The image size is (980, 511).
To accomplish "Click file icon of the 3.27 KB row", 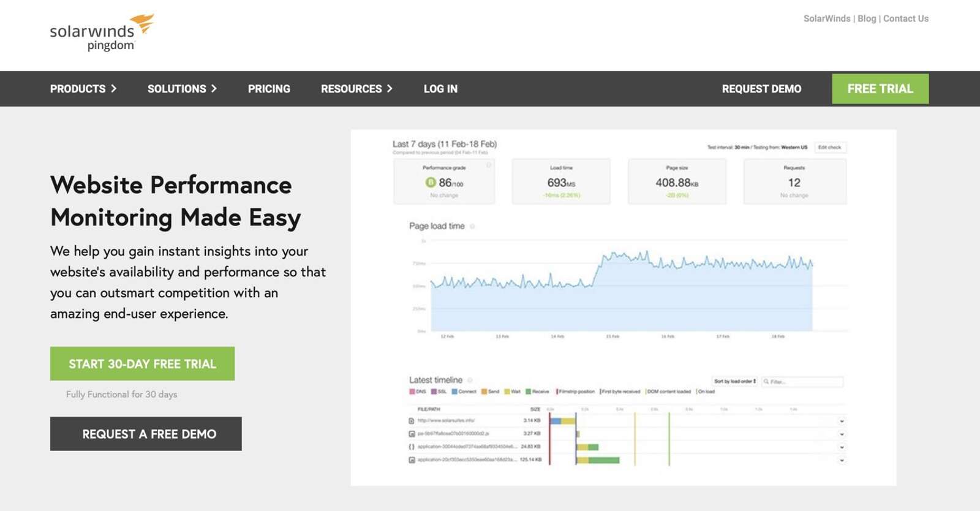I will click(412, 434).
